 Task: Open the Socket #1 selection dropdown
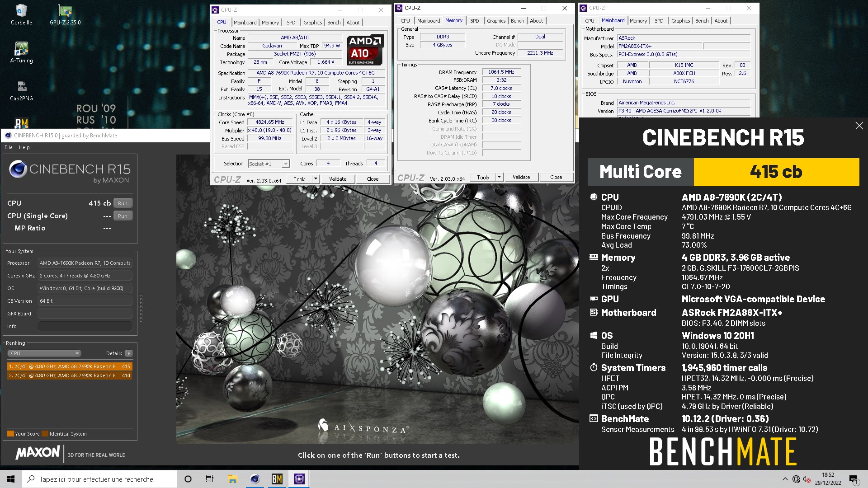(269, 164)
